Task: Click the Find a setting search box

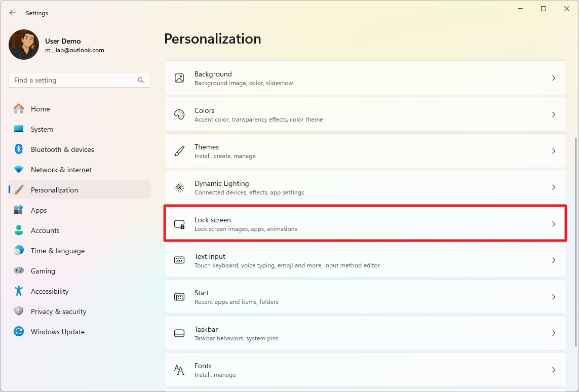Action: [73, 80]
